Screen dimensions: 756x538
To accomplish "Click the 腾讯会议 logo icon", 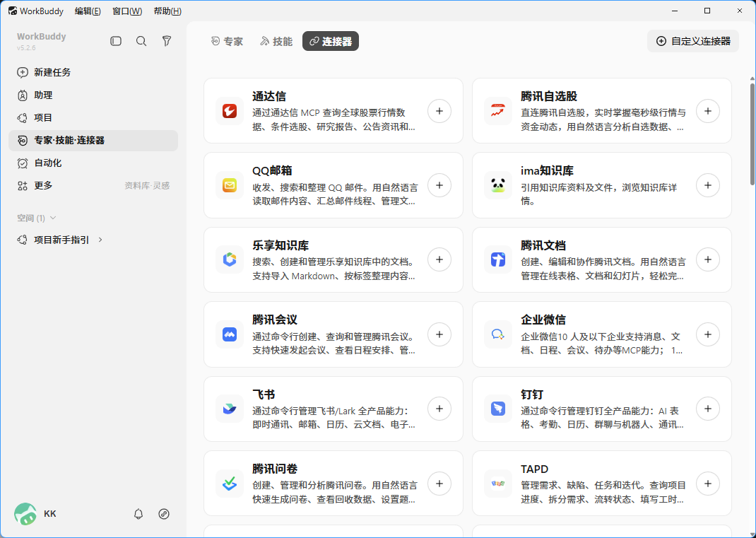I will [x=230, y=334].
